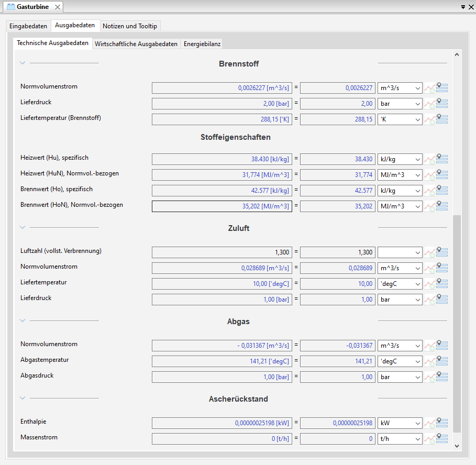
Task: Switch to the Eingabedaten tab
Action: click(28, 26)
